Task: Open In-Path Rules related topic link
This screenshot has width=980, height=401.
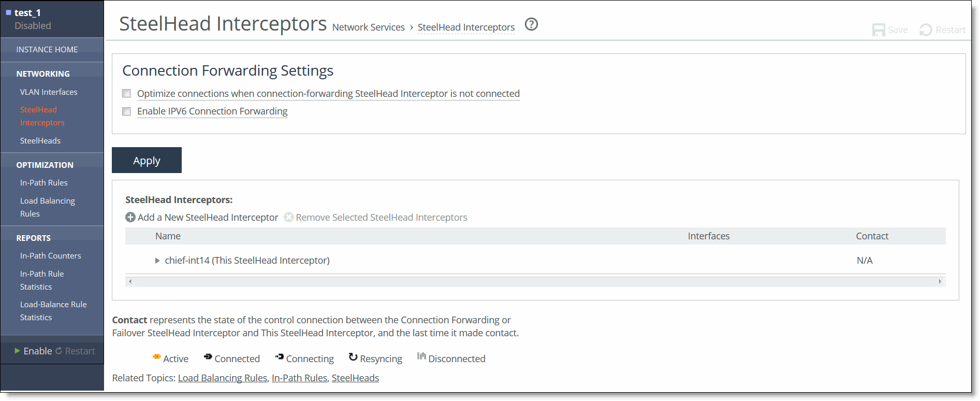Action: point(299,378)
